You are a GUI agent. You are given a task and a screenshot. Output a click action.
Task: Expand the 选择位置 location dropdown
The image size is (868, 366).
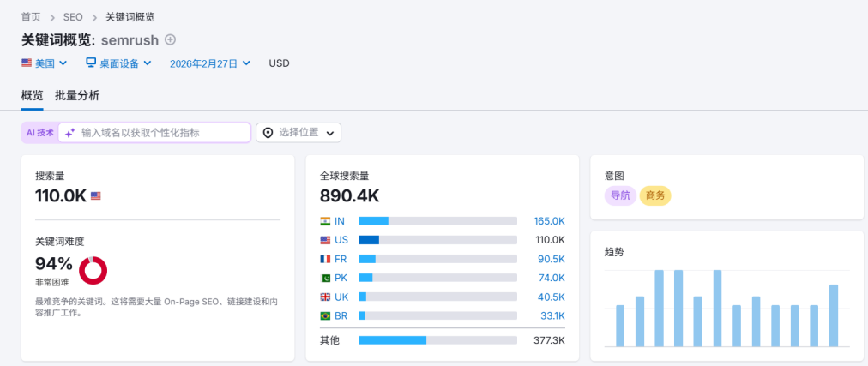[298, 133]
